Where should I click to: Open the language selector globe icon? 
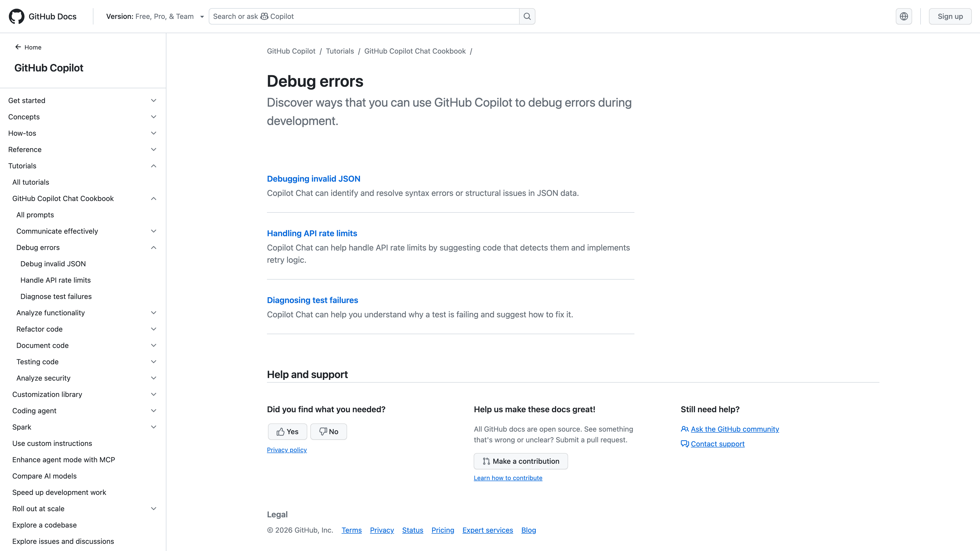pyautogui.click(x=904, y=16)
